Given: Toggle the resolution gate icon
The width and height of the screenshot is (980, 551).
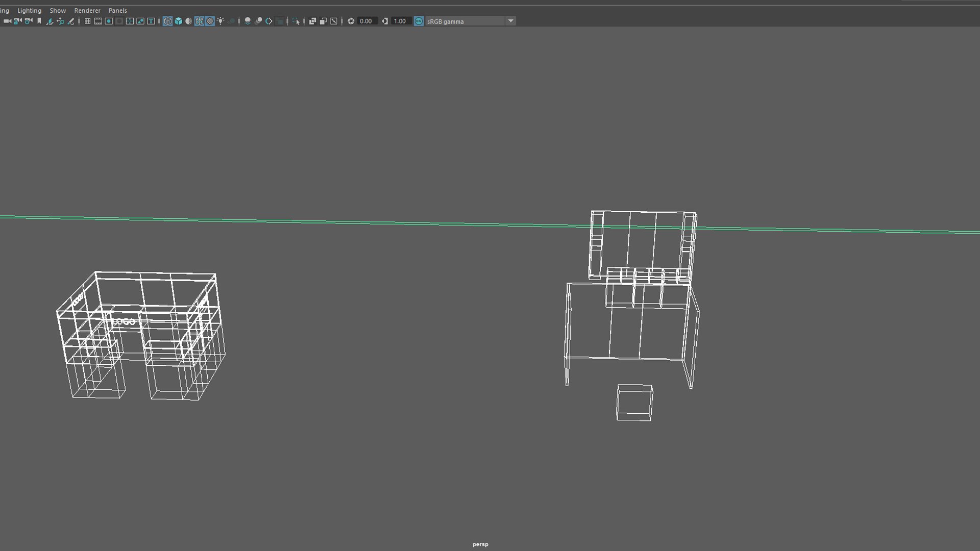Looking at the screenshot, I should pos(109,21).
